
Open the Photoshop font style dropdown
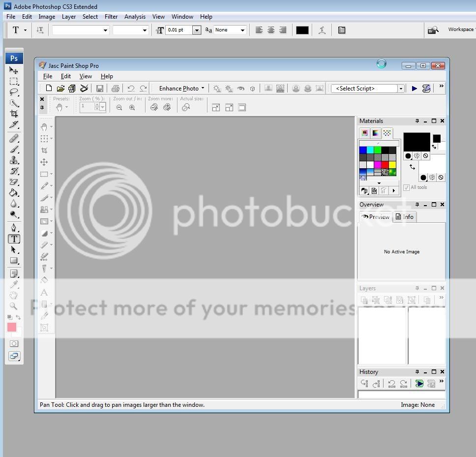click(145, 30)
